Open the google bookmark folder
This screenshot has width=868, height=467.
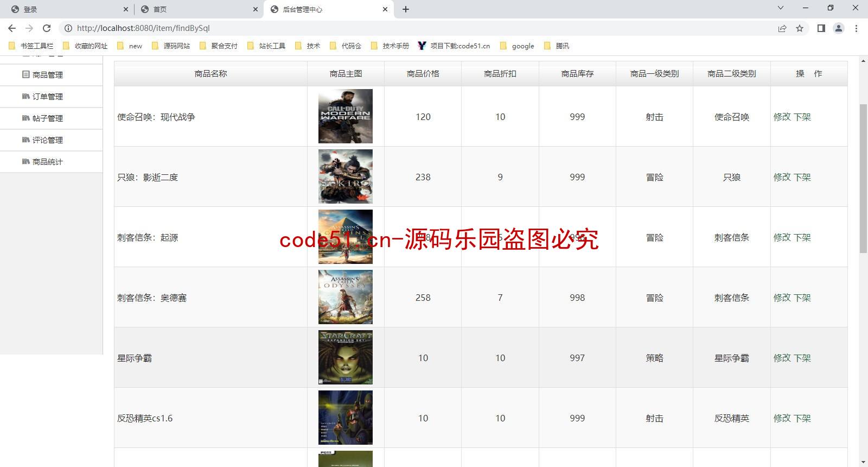517,46
